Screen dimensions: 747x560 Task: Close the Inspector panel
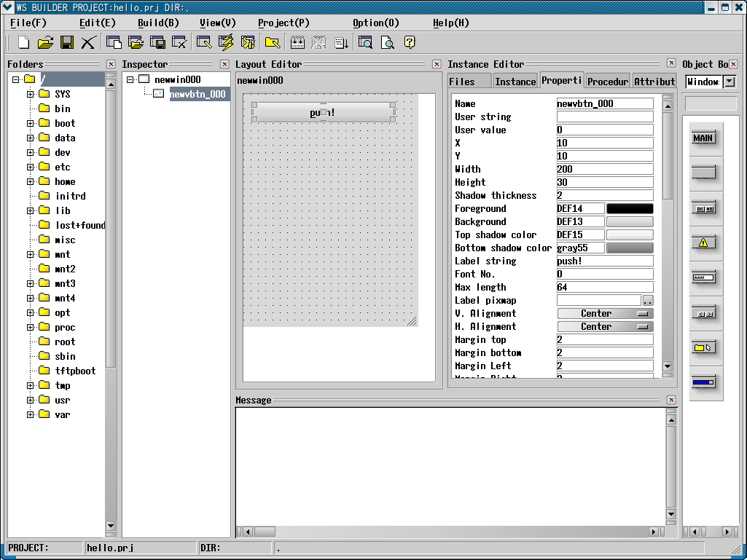coord(225,64)
